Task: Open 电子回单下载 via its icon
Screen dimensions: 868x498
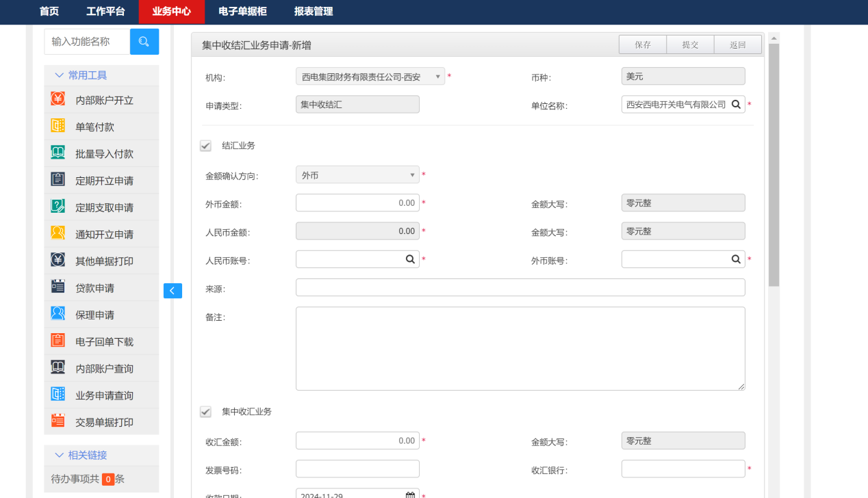Action: 58,341
